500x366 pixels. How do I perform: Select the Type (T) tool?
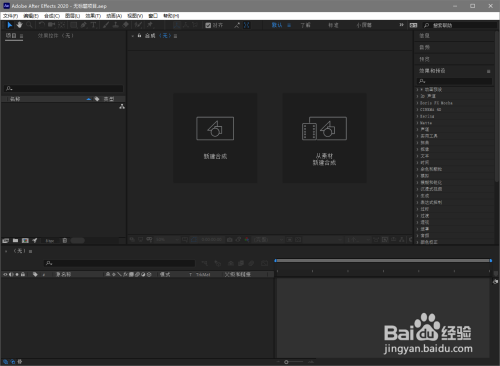click(94, 25)
